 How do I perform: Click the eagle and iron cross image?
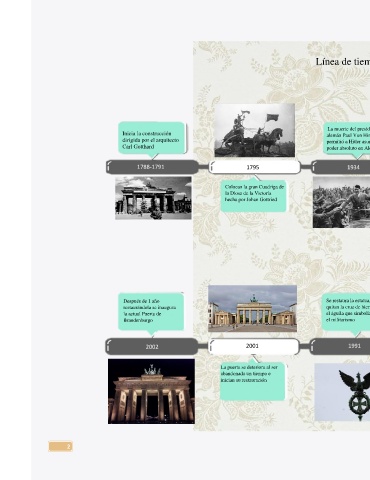(342, 392)
